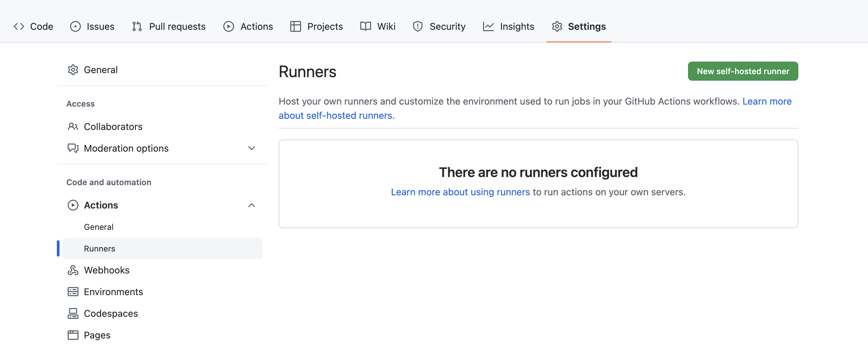This screenshot has height=350, width=868.
Task: Click the sidebar Actions play-circle icon
Action: 73,205
